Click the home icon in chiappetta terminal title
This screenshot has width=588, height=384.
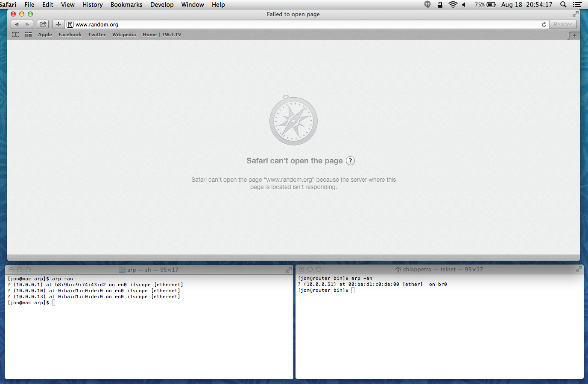pyautogui.click(x=398, y=269)
